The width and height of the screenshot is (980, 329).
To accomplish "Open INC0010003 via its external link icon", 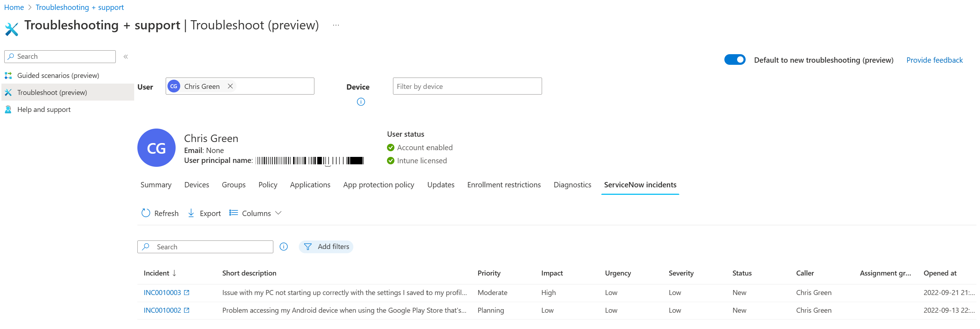I will 187,292.
